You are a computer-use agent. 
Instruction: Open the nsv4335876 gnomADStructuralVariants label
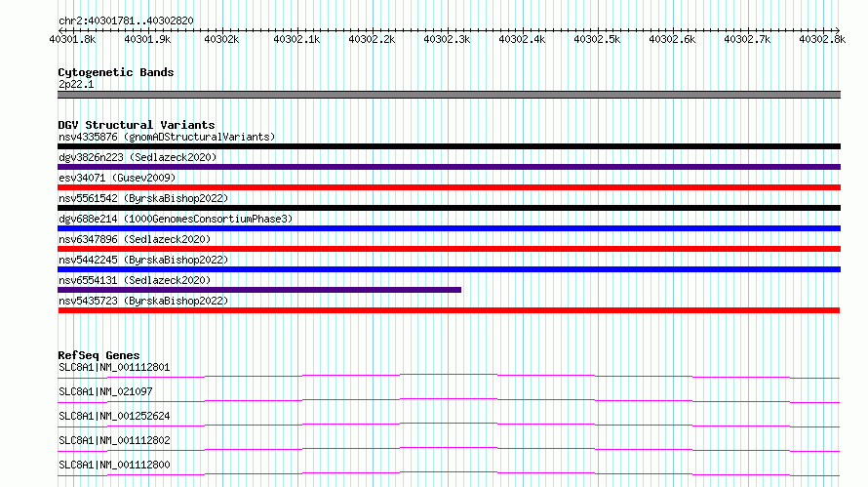(x=167, y=137)
